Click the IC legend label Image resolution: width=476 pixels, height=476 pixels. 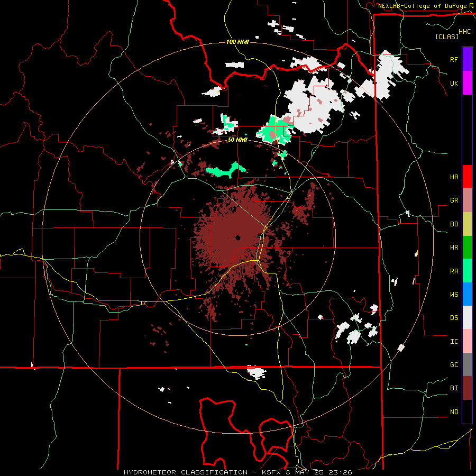(454, 341)
